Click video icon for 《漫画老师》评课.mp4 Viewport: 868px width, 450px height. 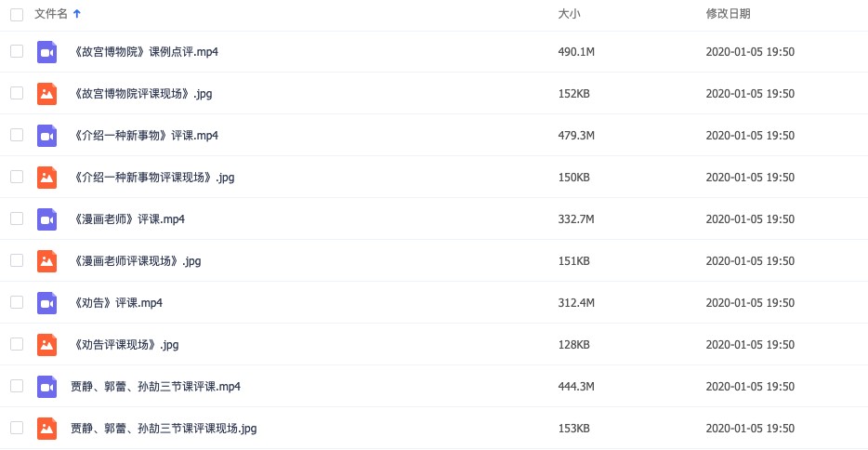(x=46, y=218)
